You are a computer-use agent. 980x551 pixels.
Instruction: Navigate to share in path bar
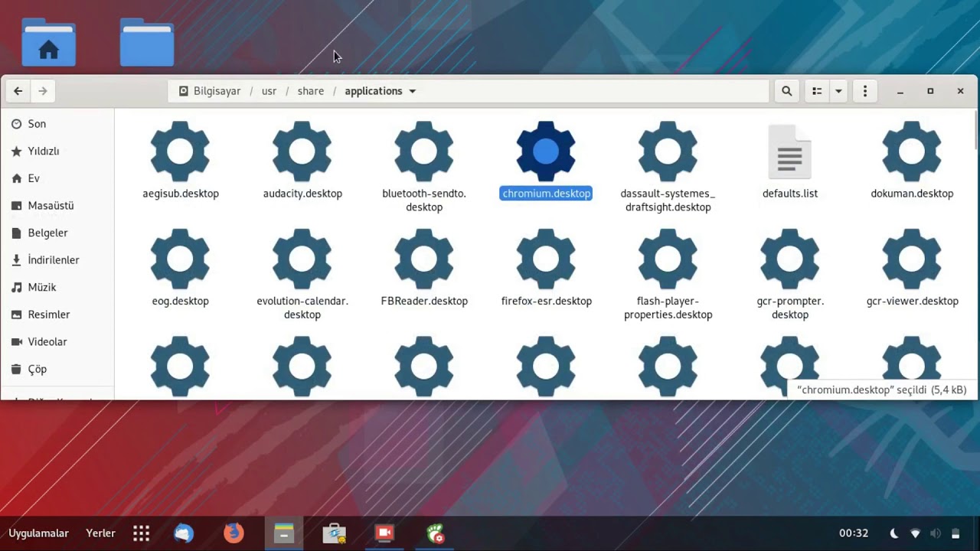point(311,91)
